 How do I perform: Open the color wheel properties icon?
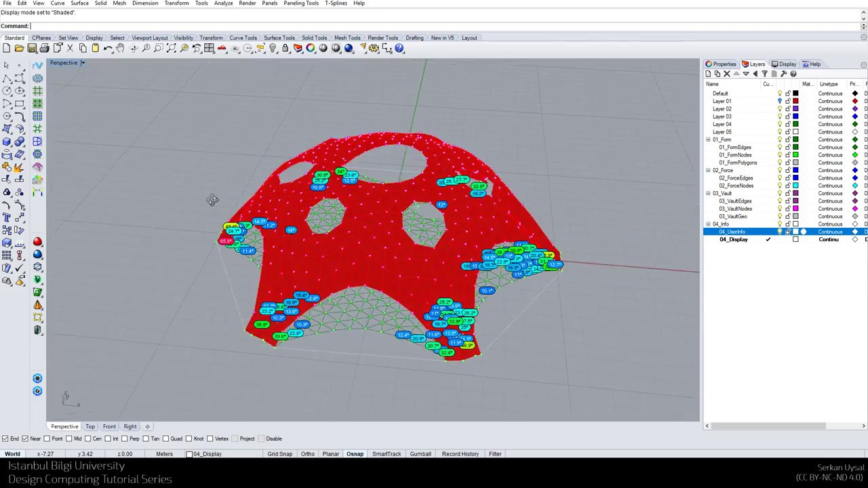(x=311, y=48)
